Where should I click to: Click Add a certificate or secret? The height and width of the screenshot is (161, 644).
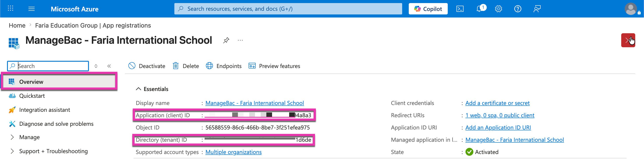click(497, 103)
